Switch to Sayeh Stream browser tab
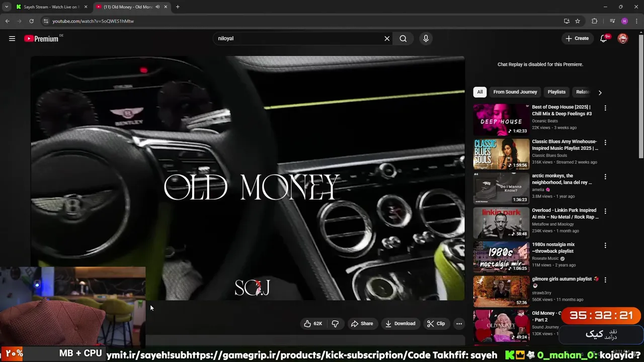The width and height of the screenshot is (644, 362). pyautogui.click(x=52, y=7)
